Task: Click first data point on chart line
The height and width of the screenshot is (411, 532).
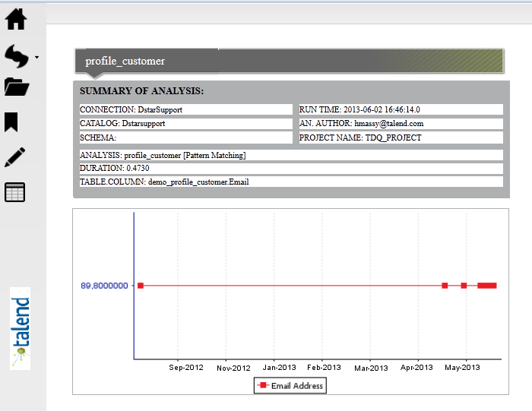Action: point(141,286)
